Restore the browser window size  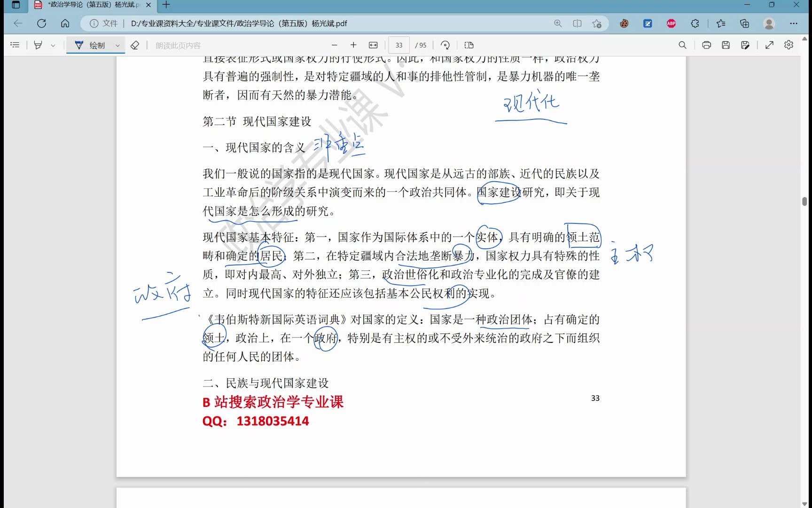coord(772,5)
